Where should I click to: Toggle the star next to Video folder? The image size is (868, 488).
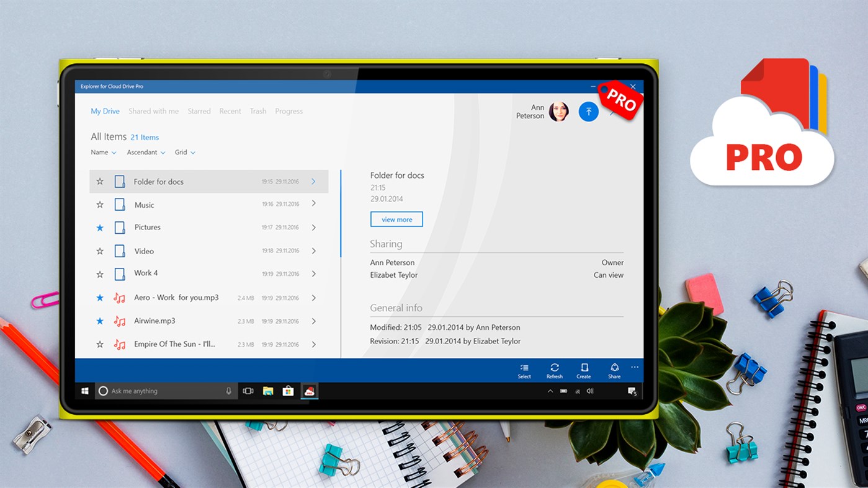(99, 251)
